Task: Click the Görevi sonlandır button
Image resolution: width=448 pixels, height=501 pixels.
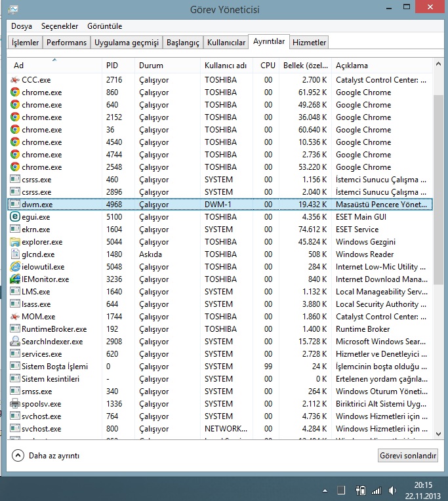Action: [x=408, y=456]
